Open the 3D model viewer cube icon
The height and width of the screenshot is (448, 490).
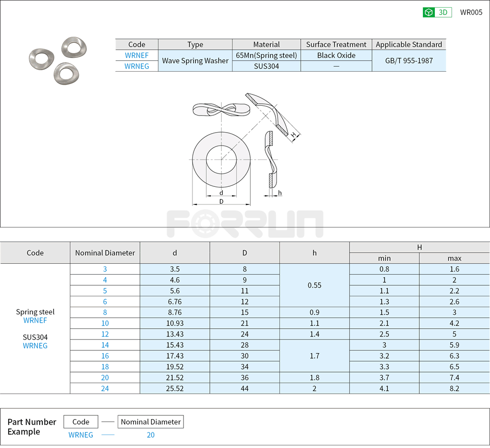click(x=428, y=12)
